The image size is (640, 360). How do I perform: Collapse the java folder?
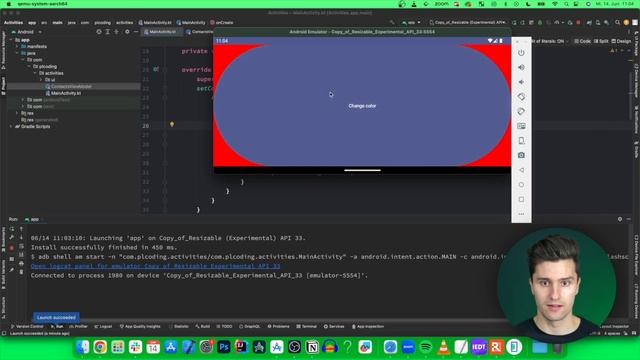tap(17, 53)
